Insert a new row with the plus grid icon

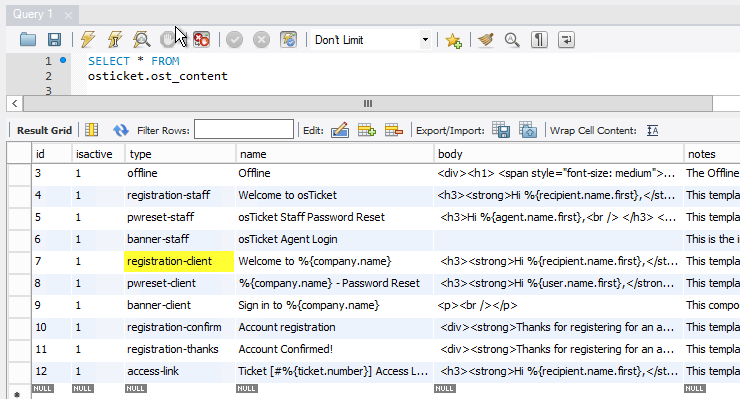tap(367, 130)
